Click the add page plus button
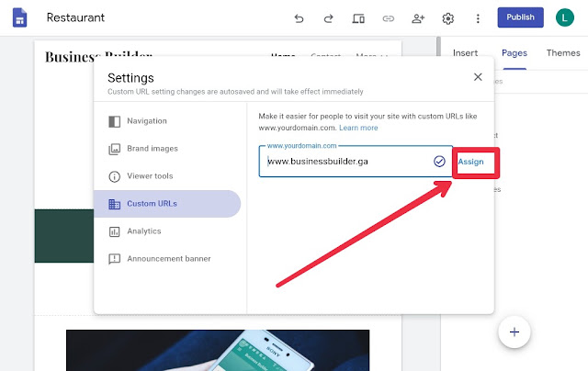The width and height of the screenshot is (588, 371). click(x=514, y=332)
